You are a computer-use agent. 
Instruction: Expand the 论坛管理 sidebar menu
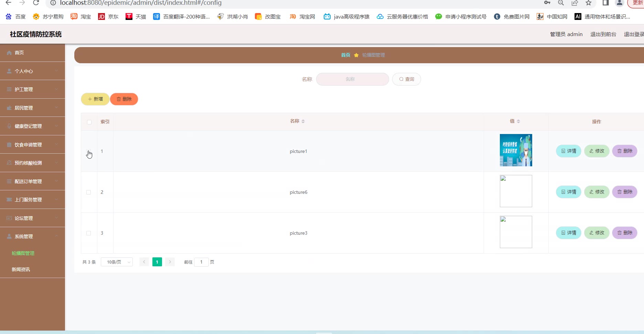click(32, 218)
